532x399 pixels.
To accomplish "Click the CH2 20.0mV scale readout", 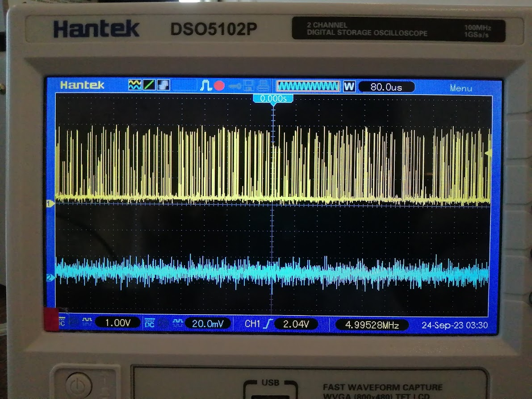I will 208,324.
